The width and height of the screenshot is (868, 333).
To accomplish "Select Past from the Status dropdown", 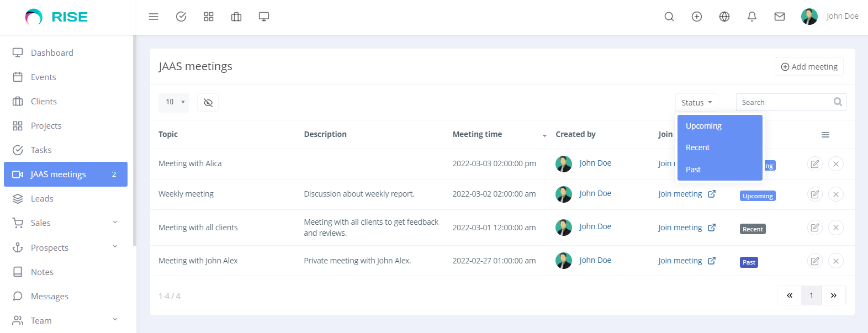I will click(x=693, y=169).
